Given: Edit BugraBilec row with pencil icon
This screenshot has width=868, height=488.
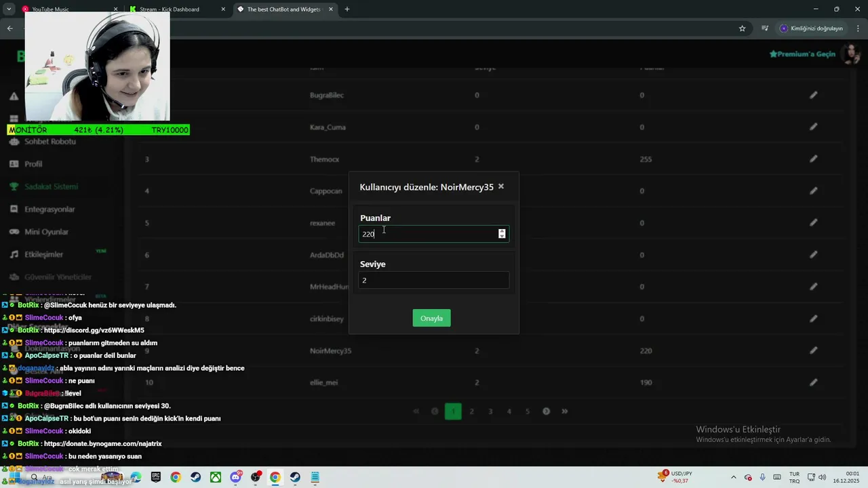Looking at the screenshot, I should (814, 96).
